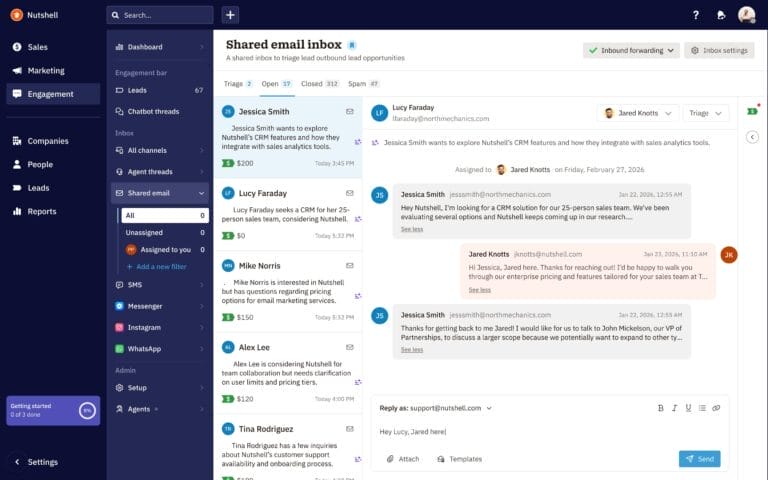
Task: Insert a link in the reply
Action: [716, 408]
